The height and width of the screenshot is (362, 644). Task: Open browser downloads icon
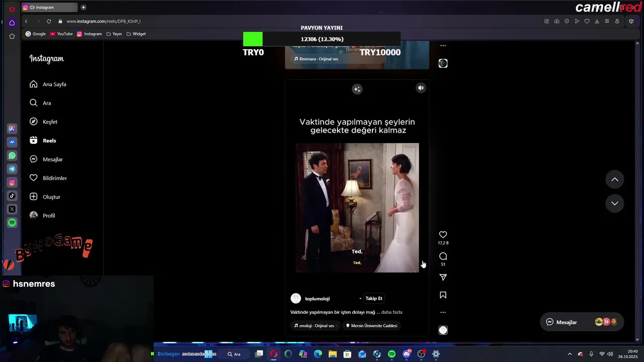click(597, 21)
